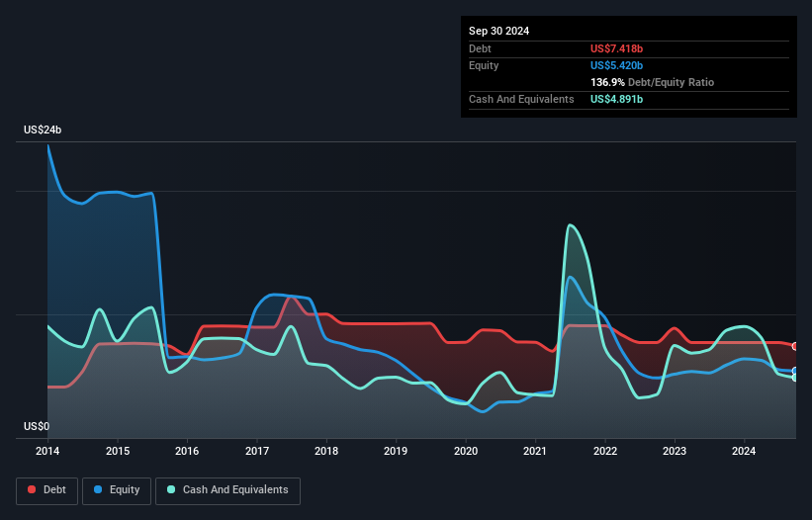Click the 2018 x-axis label
Viewport: 812px width, 520px height.
[x=326, y=451]
